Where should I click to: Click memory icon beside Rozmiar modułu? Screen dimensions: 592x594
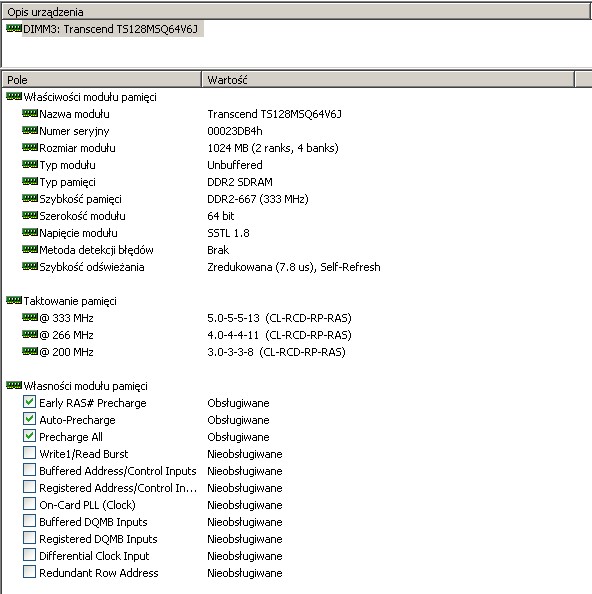30,148
